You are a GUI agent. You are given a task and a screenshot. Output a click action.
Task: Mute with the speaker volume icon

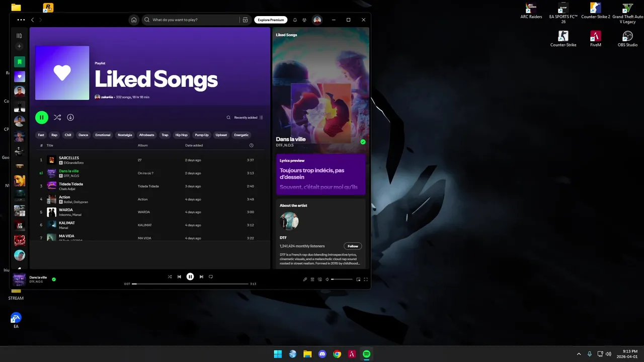pyautogui.click(x=327, y=279)
